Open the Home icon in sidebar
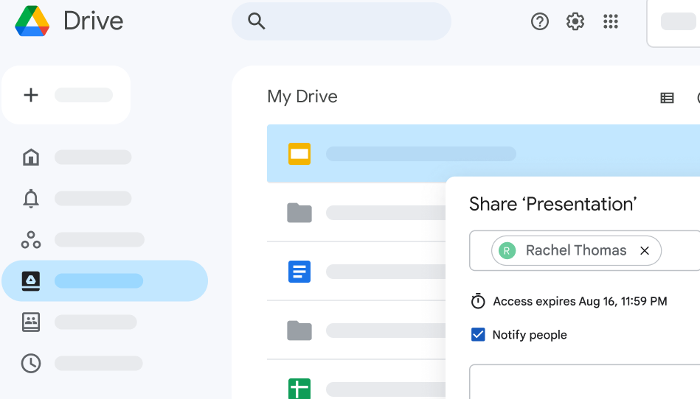Screen dimensions: 700x399 coord(31,157)
